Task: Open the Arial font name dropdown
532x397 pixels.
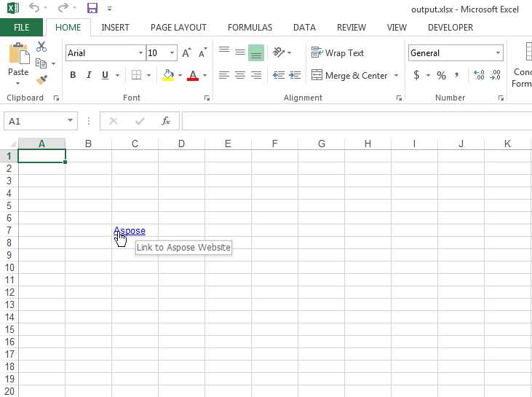Action: [x=140, y=53]
